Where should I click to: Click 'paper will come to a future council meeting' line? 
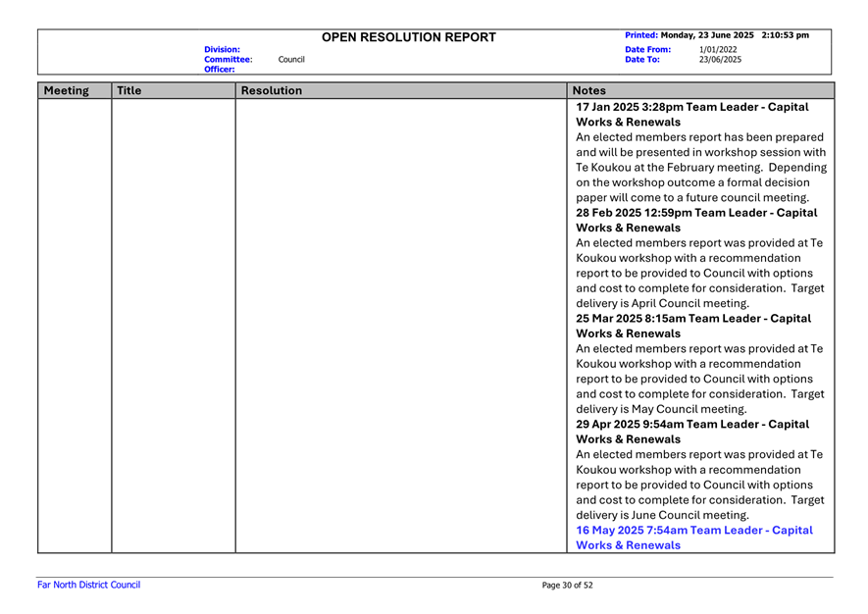click(x=692, y=198)
